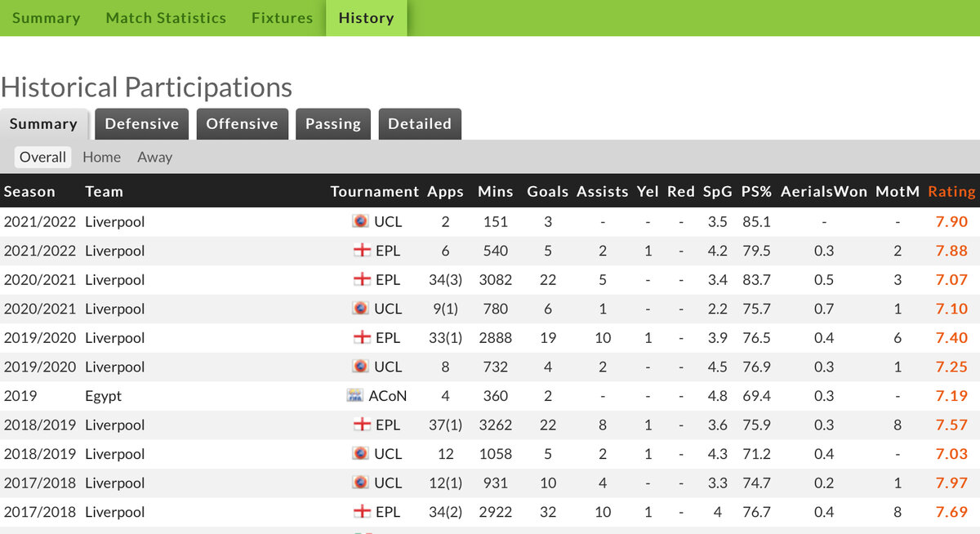Click the England flag icon for 2017/2018 EPL
The width and height of the screenshot is (980, 534).
360,512
